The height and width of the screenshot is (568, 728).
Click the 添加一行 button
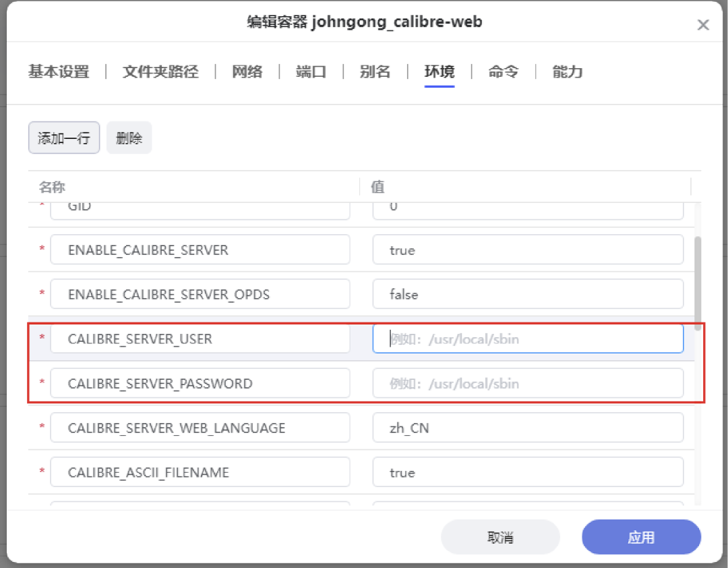[64, 138]
